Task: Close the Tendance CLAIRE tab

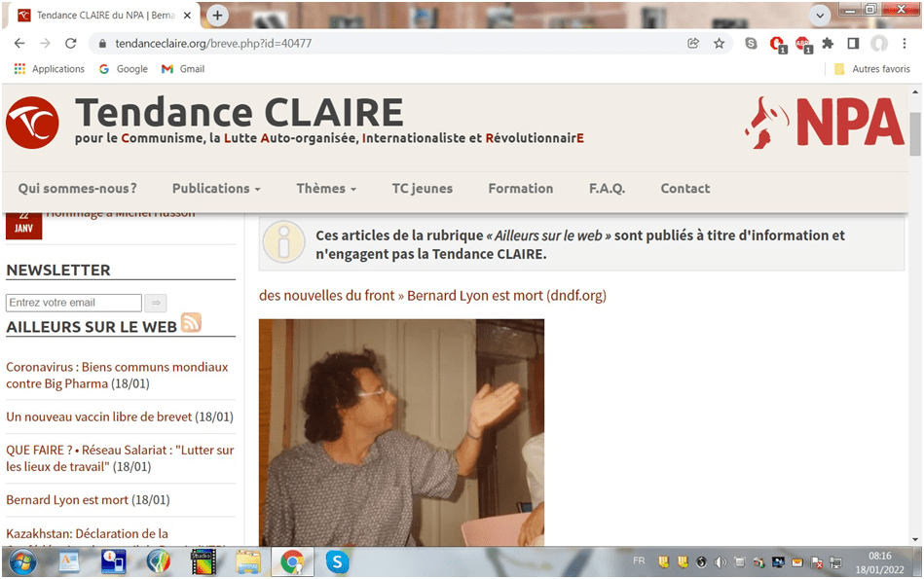Action: pyautogui.click(x=187, y=16)
